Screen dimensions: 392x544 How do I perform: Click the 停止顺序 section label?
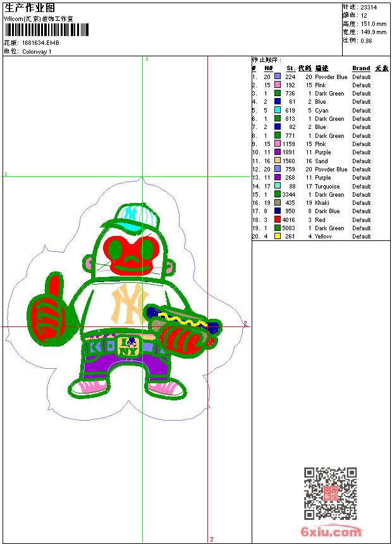266,59
